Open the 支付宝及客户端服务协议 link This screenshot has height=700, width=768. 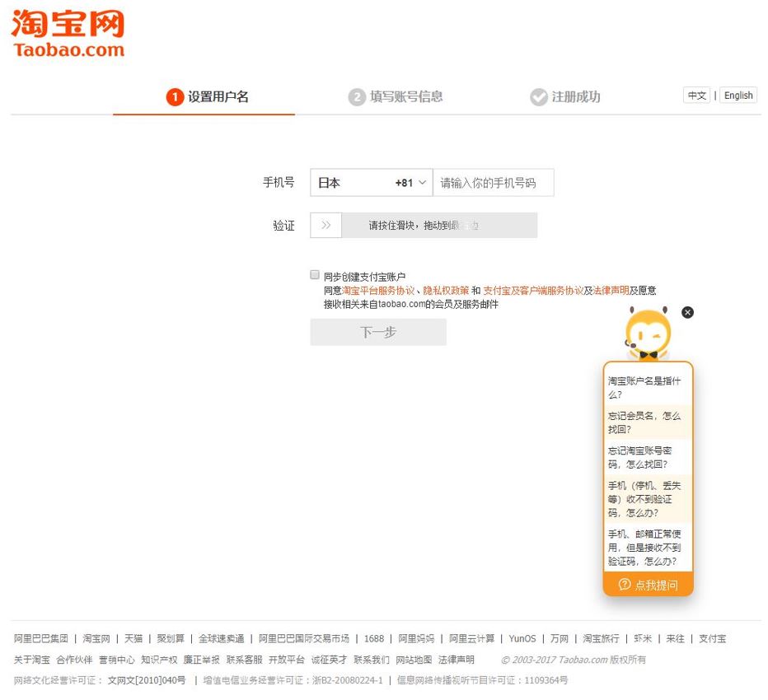(533, 290)
